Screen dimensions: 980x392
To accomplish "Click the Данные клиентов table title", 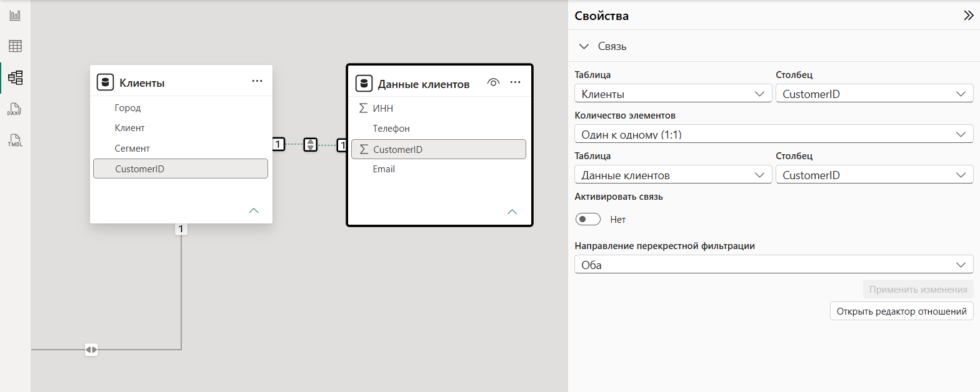I will [x=424, y=84].
